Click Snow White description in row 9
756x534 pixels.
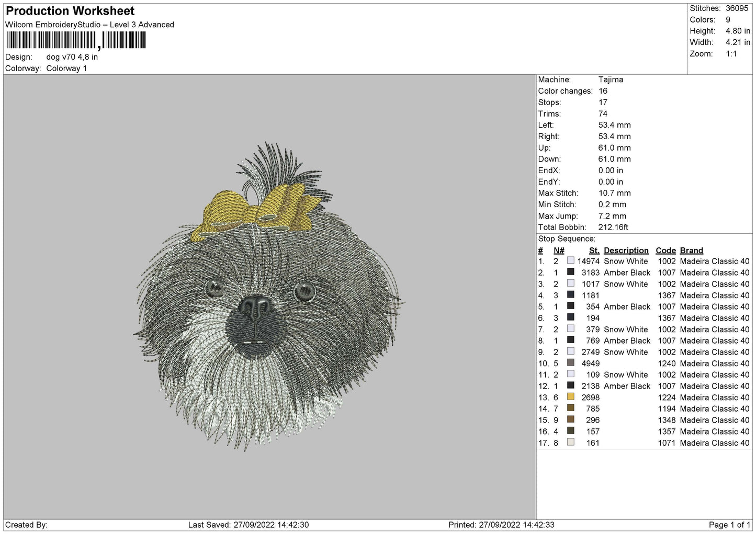pyautogui.click(x=626, y=352)
